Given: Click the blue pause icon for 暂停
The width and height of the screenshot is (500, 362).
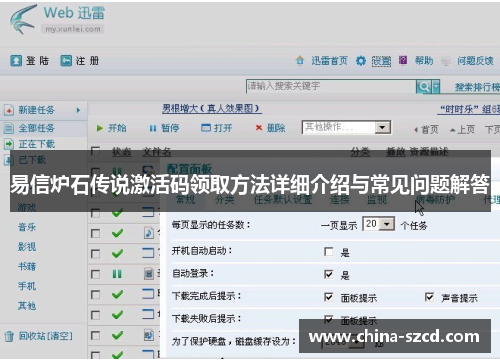Looking at the screenshot, I should (153, 128).
